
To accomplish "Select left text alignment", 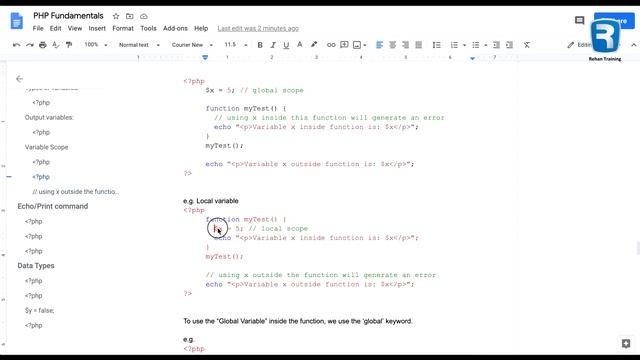I will [379, 45].
